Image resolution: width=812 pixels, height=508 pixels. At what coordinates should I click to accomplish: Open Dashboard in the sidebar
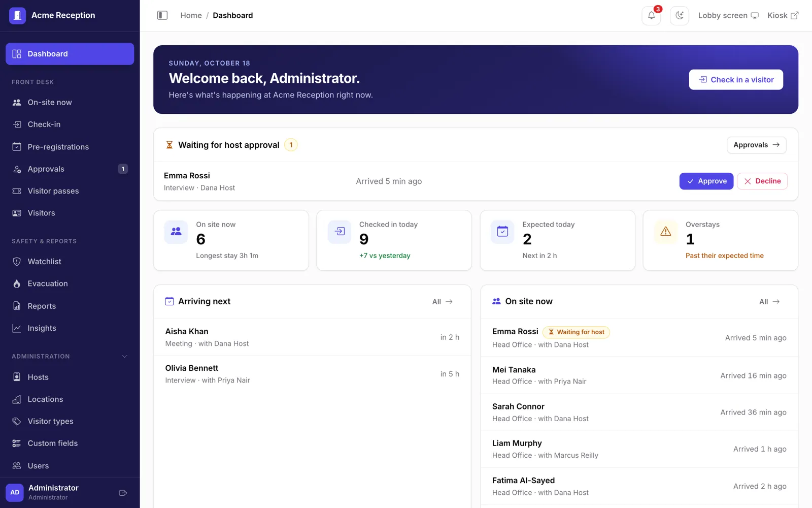pyautogui.click(x=70, y=54)
